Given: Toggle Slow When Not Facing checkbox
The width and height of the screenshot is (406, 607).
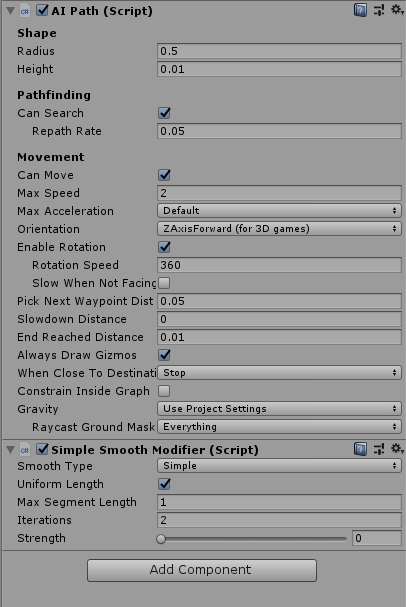Looking at the screenshot, I should pos(164,283).
